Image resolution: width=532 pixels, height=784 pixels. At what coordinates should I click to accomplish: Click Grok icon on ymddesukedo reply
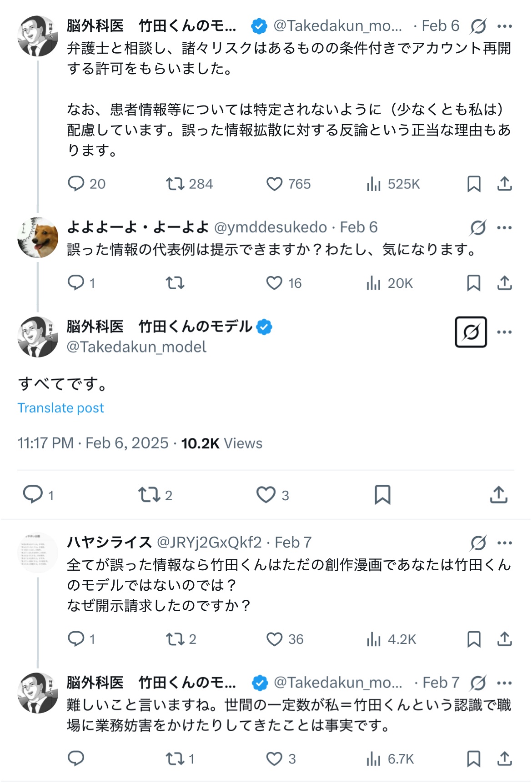[x=478, y=227]
